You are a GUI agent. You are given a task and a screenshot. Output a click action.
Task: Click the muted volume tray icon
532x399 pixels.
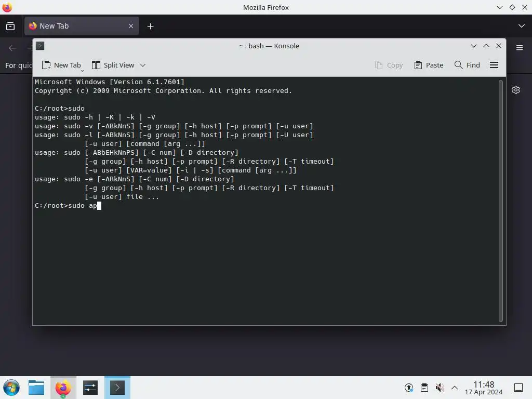click(440, 388)
